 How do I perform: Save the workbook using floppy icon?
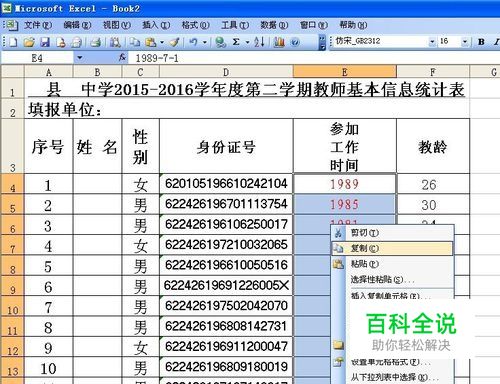click(45, 42)
